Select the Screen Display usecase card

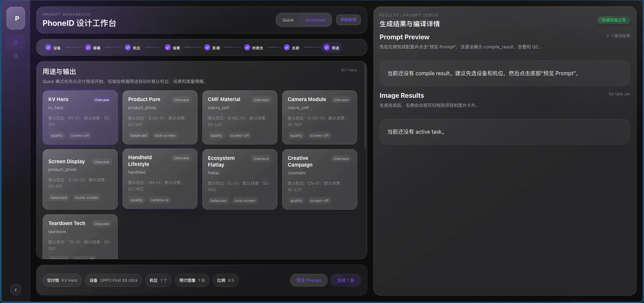click(x=80, y=179)
